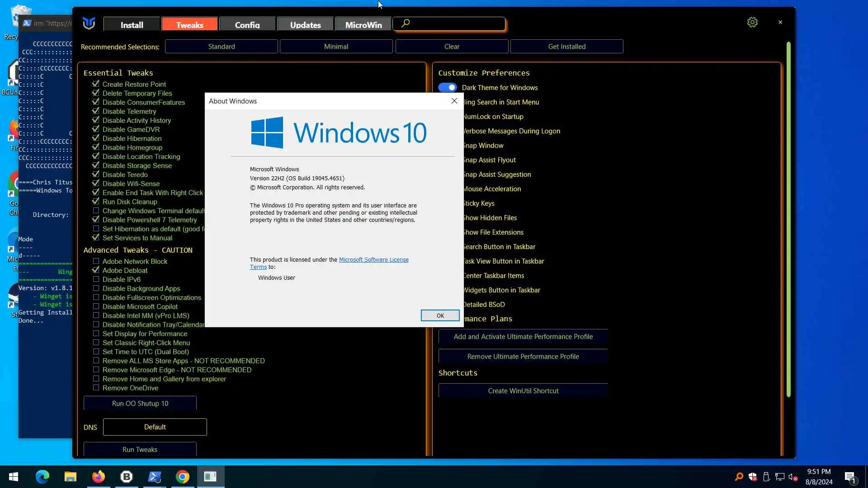Screen dimensions: 868x488
Task: Check Disable IPv6 option
Action: [x=96, y=279]
